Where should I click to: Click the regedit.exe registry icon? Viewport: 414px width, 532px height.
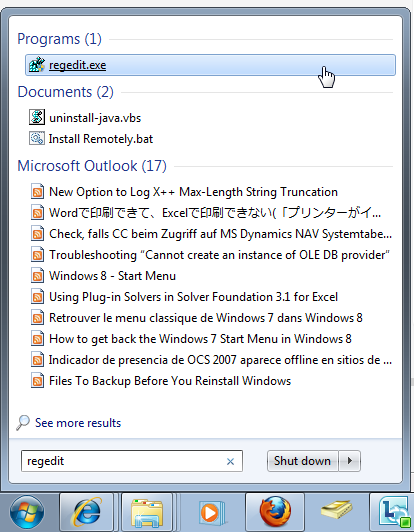click(x=37, y=64)
